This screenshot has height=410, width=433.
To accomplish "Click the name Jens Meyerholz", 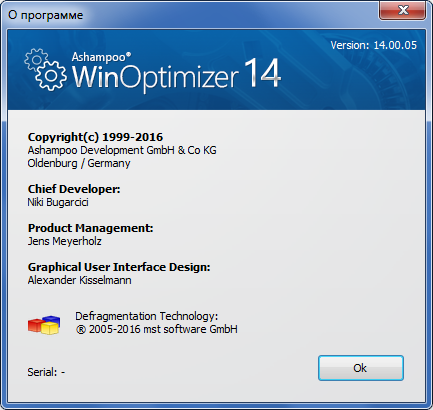I will coord(65,241).
